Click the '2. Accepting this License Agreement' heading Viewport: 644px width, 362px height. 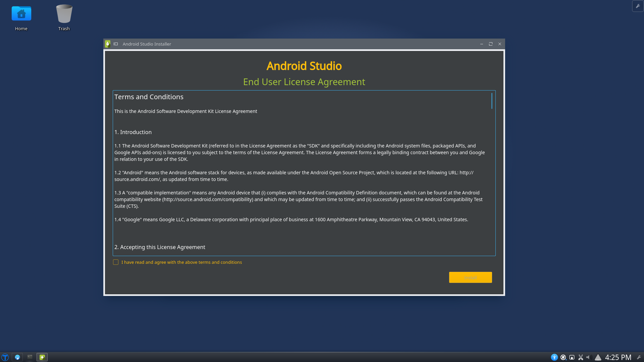(160, 247)
